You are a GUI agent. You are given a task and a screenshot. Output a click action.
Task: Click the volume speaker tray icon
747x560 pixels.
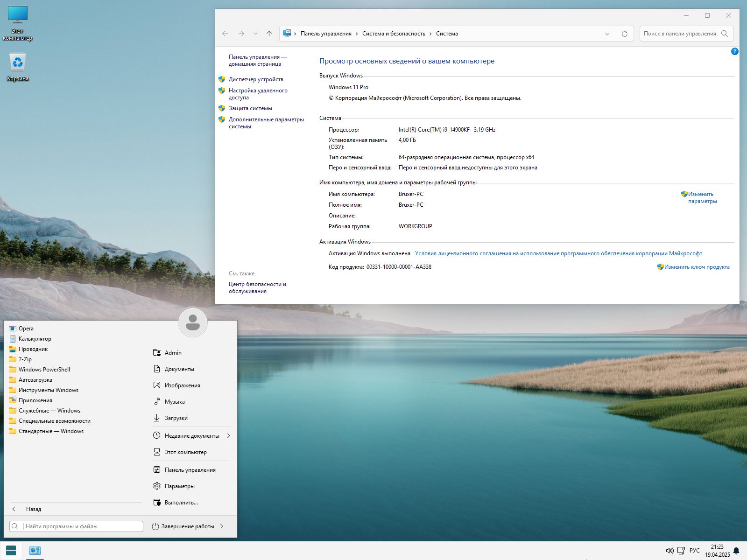(x=669, y=551)
